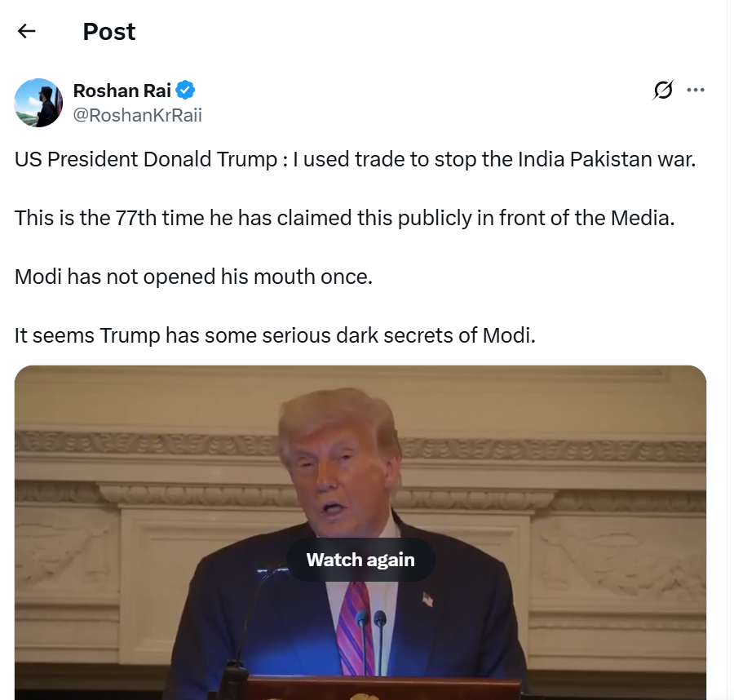
Task: Click the 'I used trade' first line
Action: click(355, 159)
